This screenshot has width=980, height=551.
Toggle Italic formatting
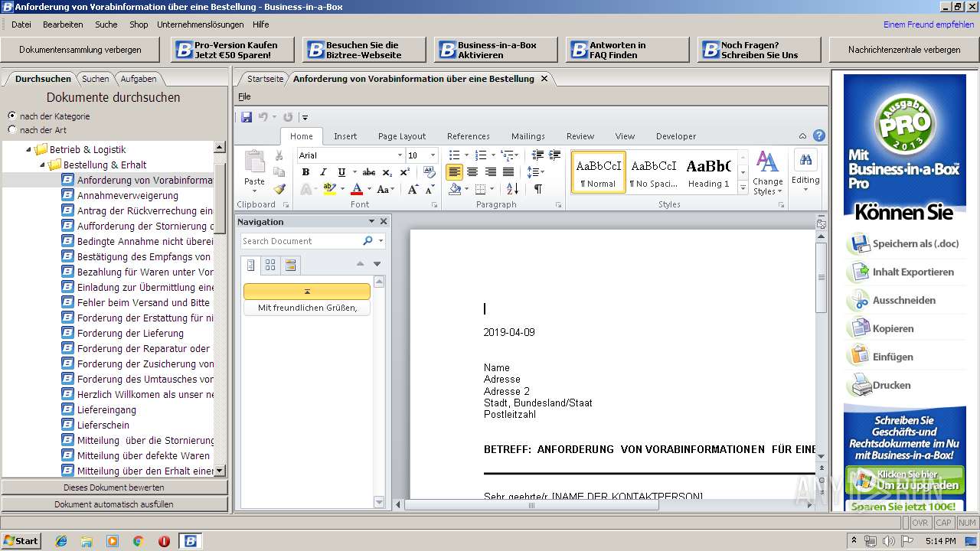point(323,172)
